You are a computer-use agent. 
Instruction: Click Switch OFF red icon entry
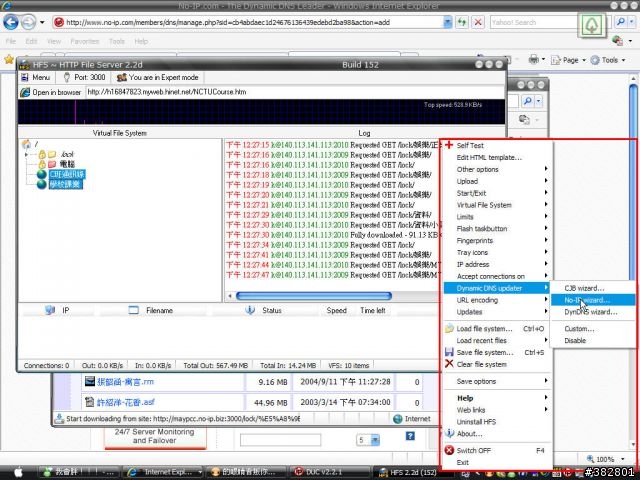click(497, 450)
